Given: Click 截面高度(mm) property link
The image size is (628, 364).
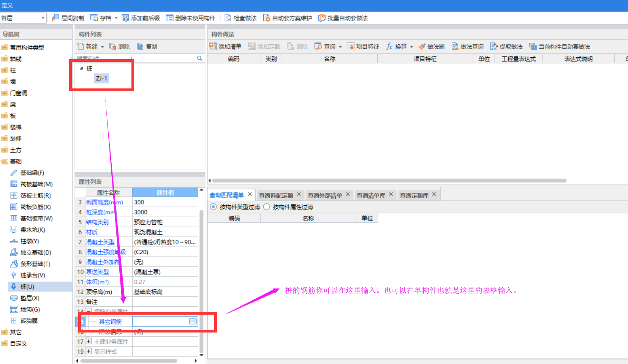Looking at the screenshot, I should 104,202.
